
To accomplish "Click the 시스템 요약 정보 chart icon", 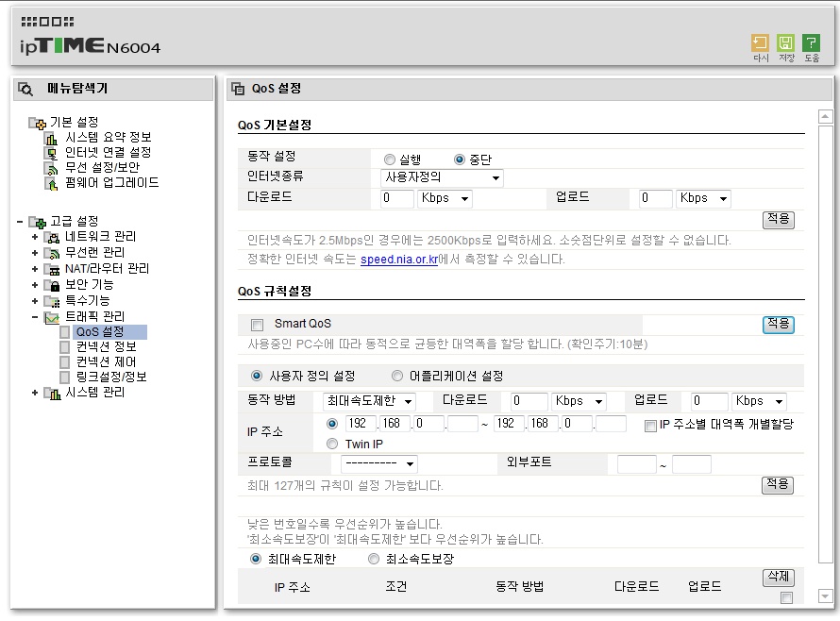I will [x=52, y=139].
